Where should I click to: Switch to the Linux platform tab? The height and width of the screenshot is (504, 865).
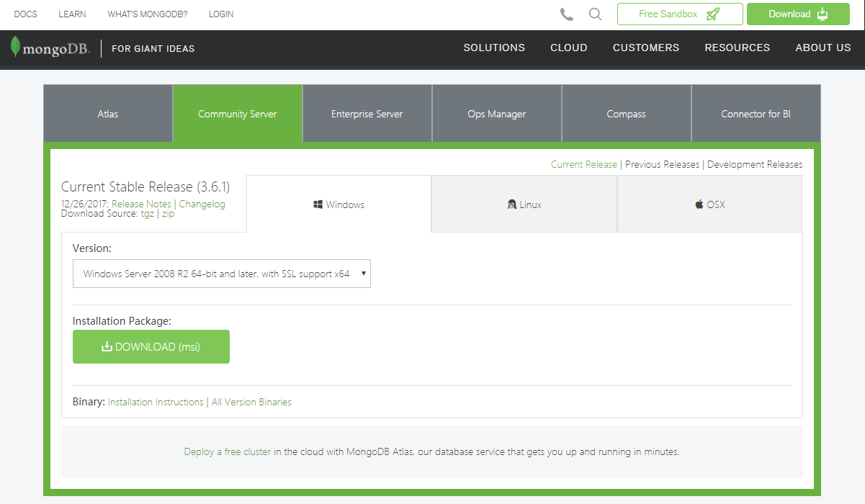[x=524, y=204]
